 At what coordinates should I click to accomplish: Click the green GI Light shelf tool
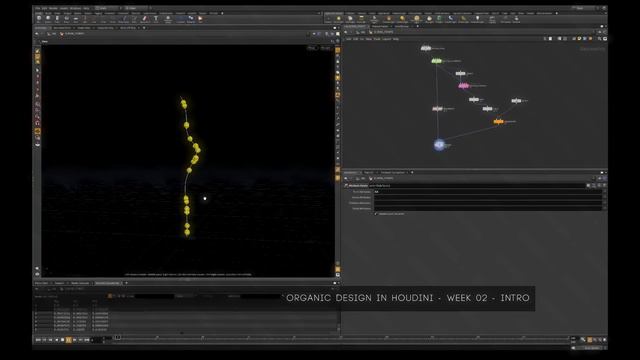(440, 19)
